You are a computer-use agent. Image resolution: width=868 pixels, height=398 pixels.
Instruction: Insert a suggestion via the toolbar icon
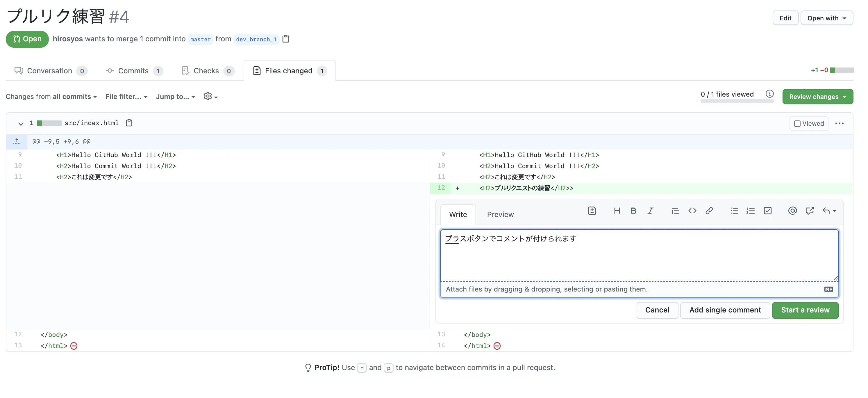(592, 211)
